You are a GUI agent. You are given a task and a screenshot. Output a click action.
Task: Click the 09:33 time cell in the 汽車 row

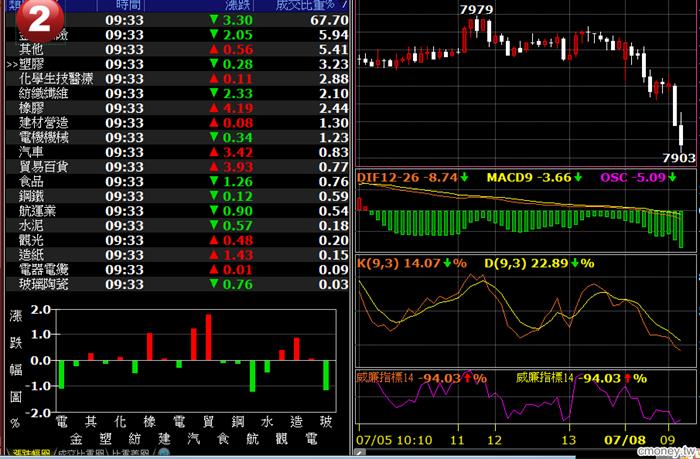[125, 152]
